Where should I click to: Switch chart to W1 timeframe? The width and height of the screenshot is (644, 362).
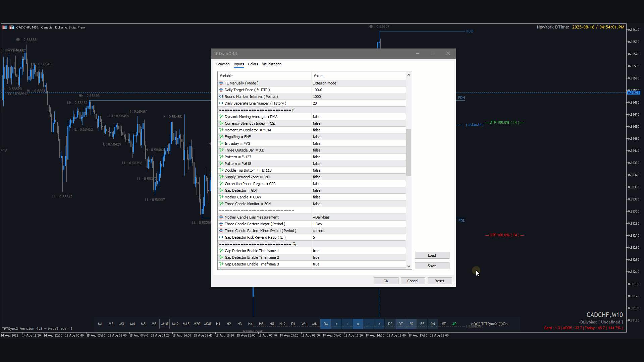[x=304, y=324]
